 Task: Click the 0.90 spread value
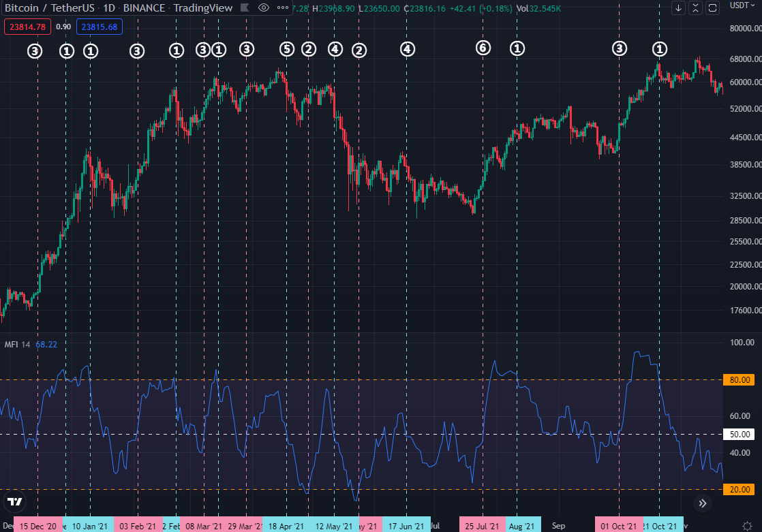[x=63, y=27]
